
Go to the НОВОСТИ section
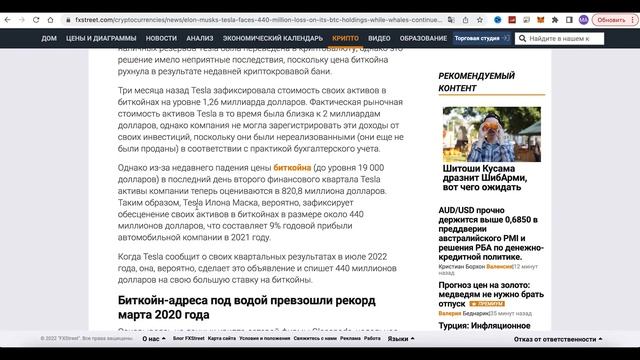[x=161, y=38]
